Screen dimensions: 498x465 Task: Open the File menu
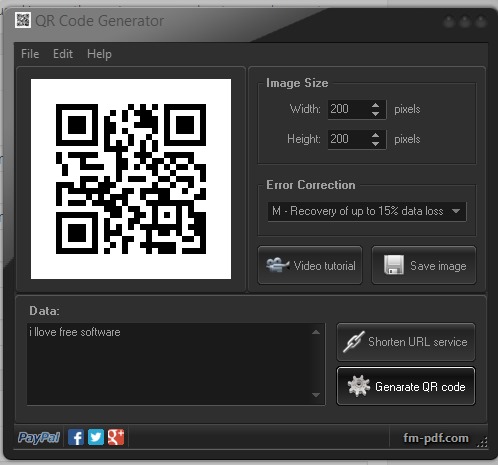[x=30, y=54]
